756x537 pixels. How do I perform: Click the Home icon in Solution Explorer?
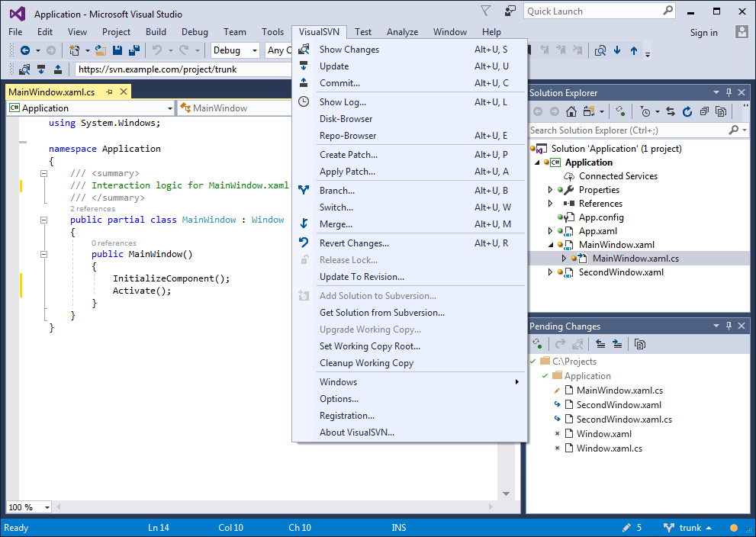[571, 111]
